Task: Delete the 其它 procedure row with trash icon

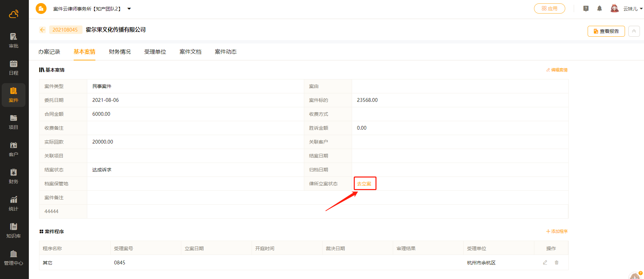Action: coord(556,262)
